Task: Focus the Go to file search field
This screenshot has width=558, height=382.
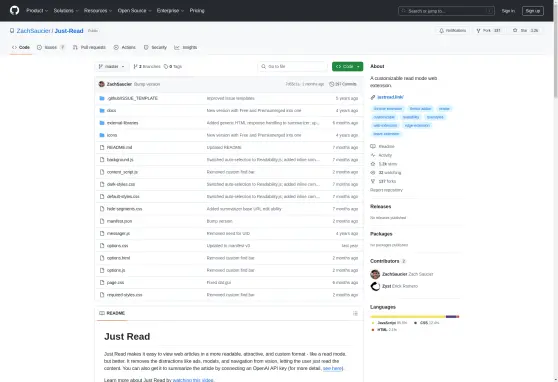Action: 292,67
